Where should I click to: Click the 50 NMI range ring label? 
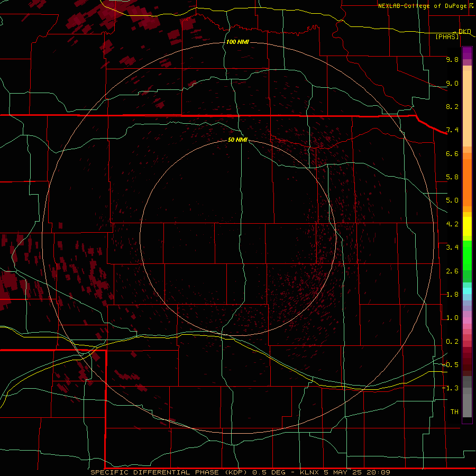pos(237,140)
